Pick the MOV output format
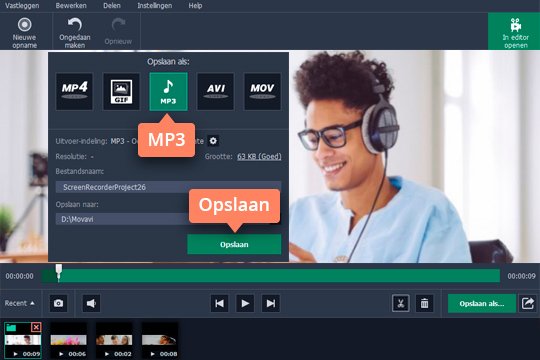540x360 pixels. point(262,91)
